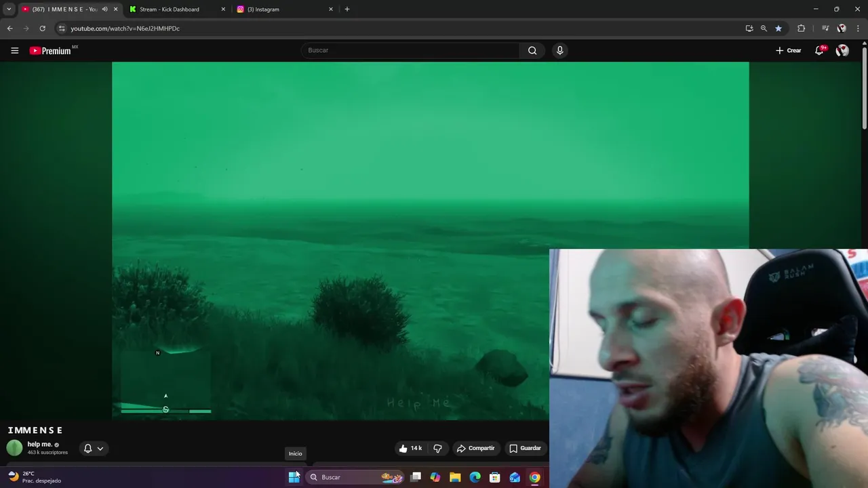Share the video via Compartir
Viewport: 868px width, 488px height.
point(475,448)
